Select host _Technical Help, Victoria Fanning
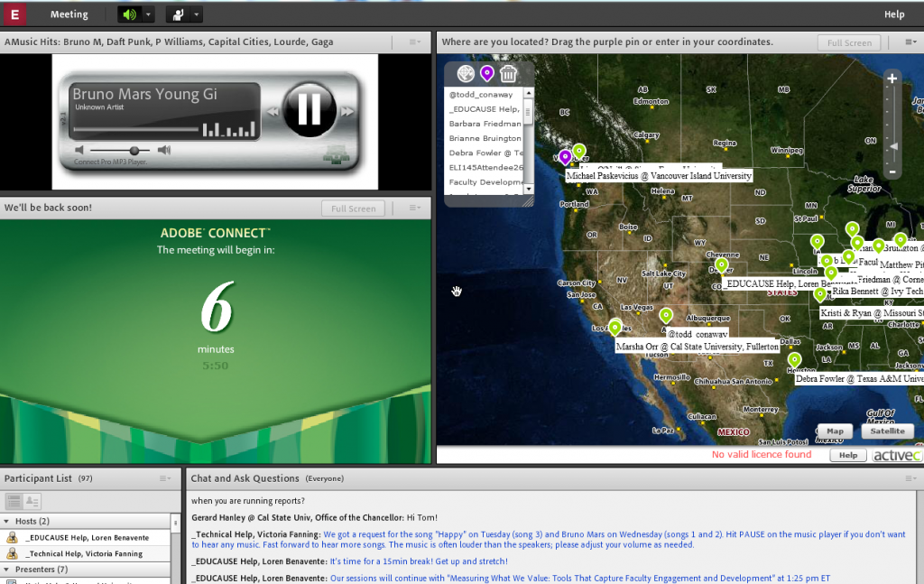This screenshot has height=584, width=924. tap(86, 553)
